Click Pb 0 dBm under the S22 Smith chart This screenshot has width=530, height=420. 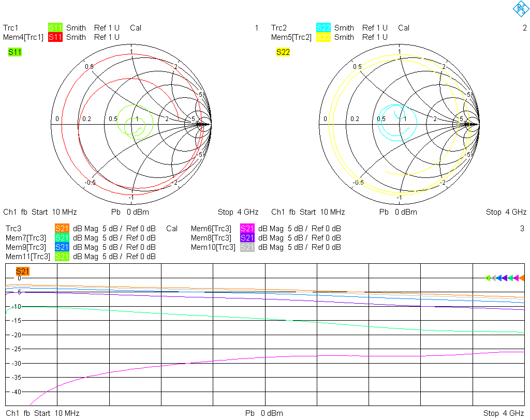click(x=398, y=212)
